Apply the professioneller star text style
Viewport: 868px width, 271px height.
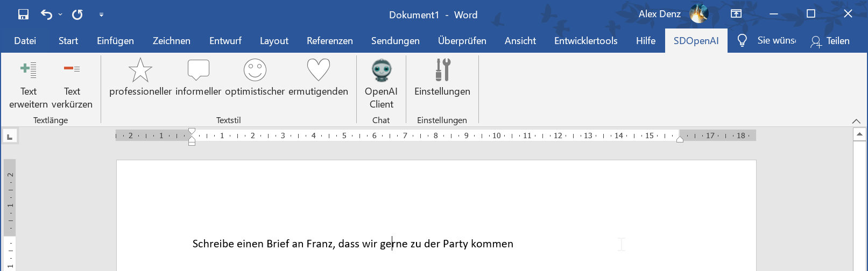point(140,70)
